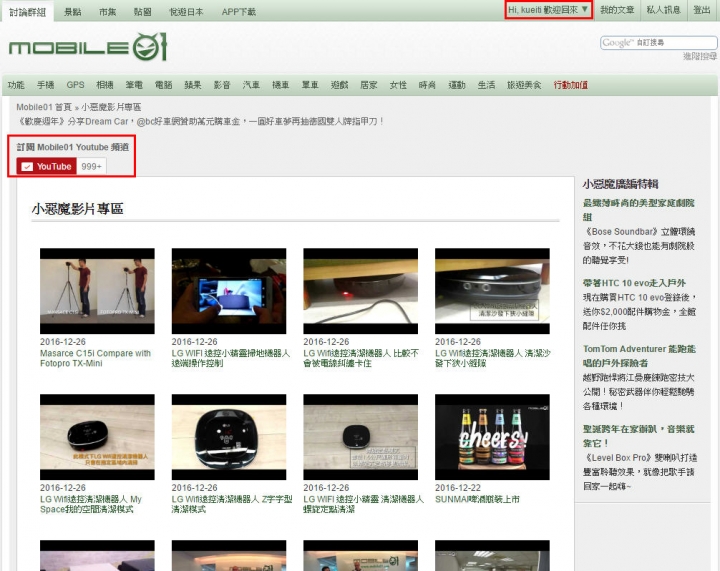Screen dimensions: 720x571
Task: Open the 影音 category menu
Action: pos(222,85)
